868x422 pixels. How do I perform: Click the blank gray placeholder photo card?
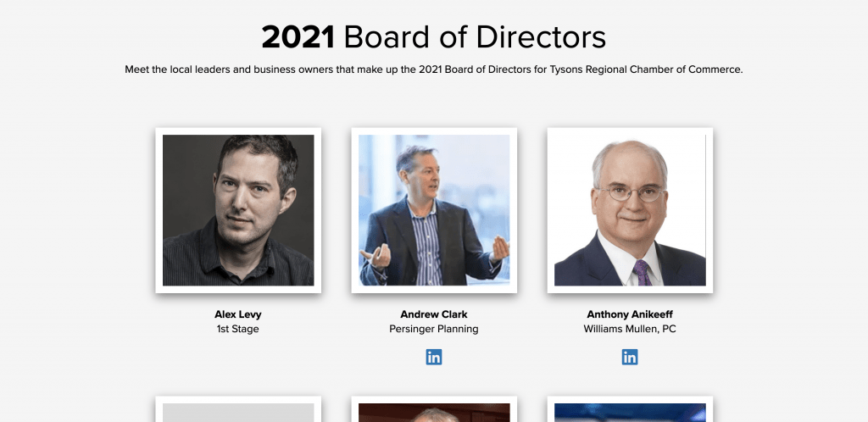click(x=238, y=409)
